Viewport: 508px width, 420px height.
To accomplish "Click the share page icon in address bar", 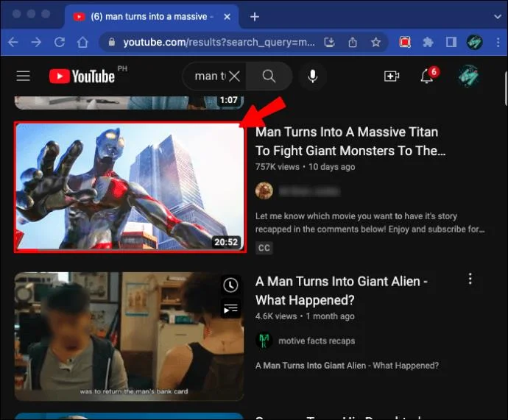I will [353, 42].
